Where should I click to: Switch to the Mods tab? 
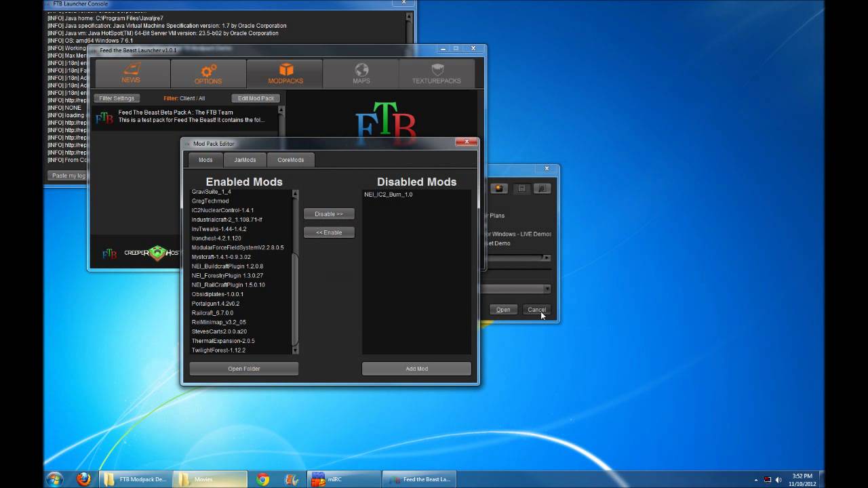pos(205,160)
